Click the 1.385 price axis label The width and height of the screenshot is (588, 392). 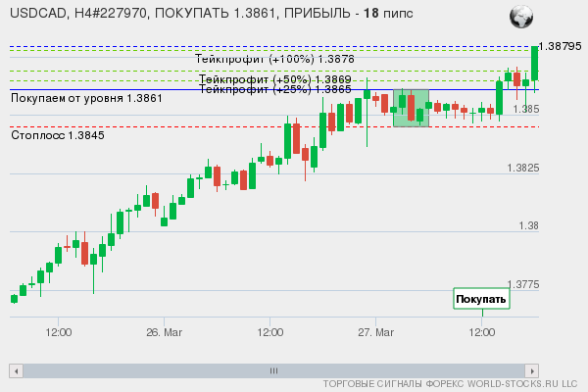point(526,110)
